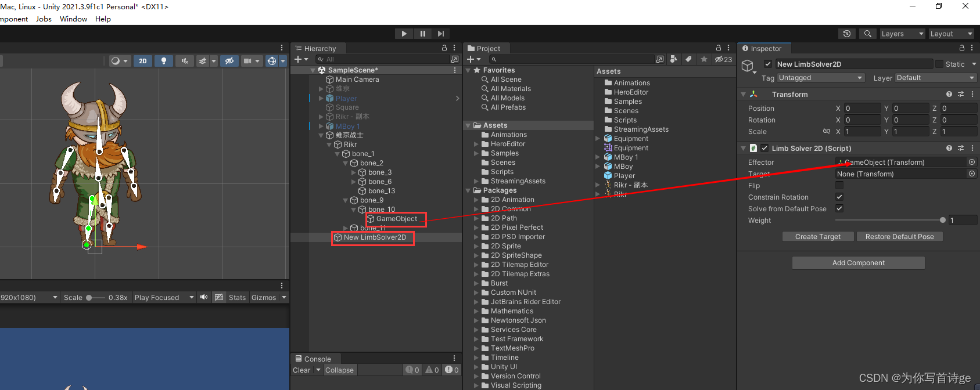Click the Add Component button
This screenshot has width=980, height=390.
(859, 263)
